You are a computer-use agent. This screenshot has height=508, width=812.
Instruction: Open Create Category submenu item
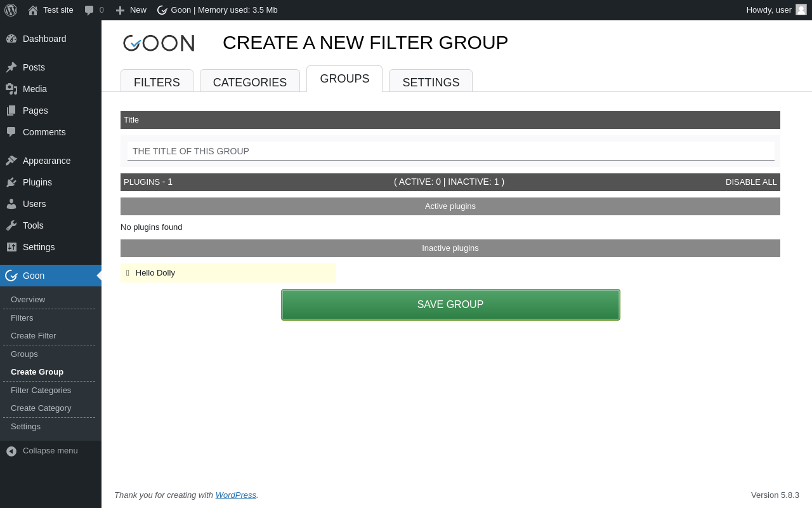pyautogui.click(x=41, y=408)
